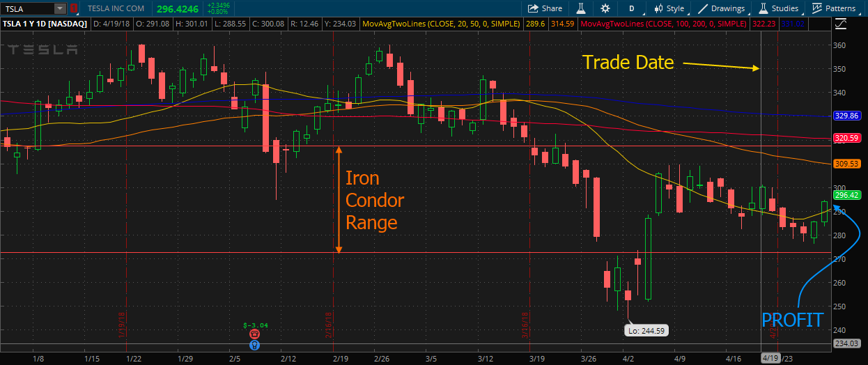Select the red MovAvgTwoLines 100, 200 study label
Screen dimensions: 868x365
(664, 24)
